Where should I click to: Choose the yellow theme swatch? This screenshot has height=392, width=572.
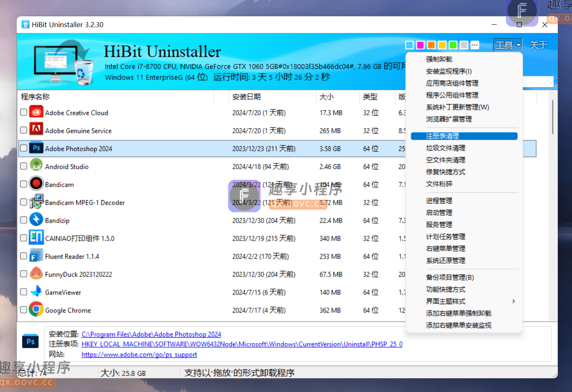click(442, 45)
